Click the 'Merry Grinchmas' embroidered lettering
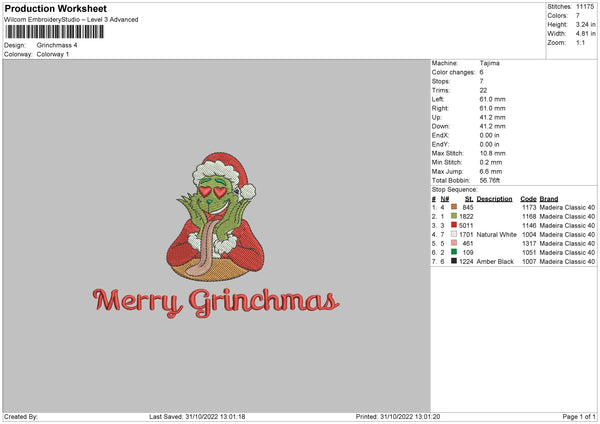 pyautogui.click(x=216, y=303)
